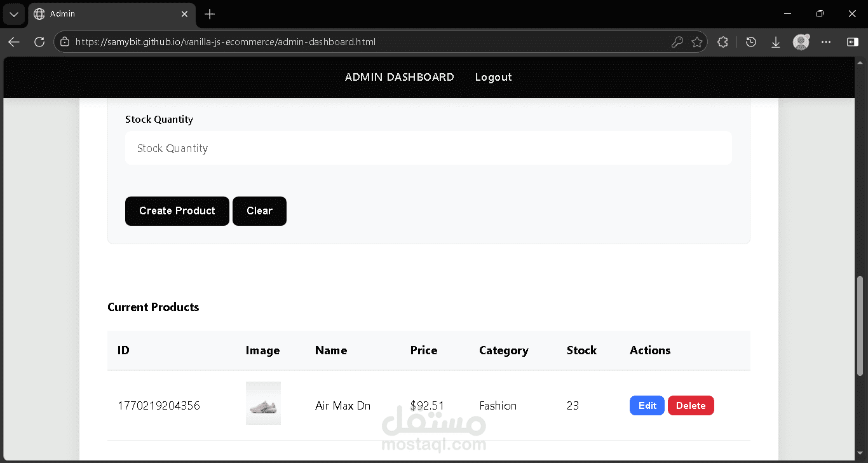This screenshot has height=463, width=868.
Task: Click the Clear form button
Action: 259,211
